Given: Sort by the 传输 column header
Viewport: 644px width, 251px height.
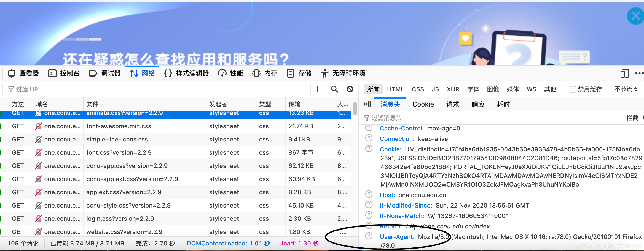Looking at the screenshot, I should [x=309, y=104].
